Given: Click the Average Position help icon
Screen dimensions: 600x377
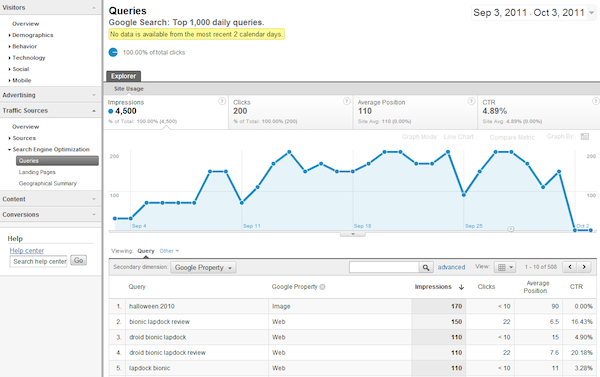Looking at the screenshot, I should 471,101.
